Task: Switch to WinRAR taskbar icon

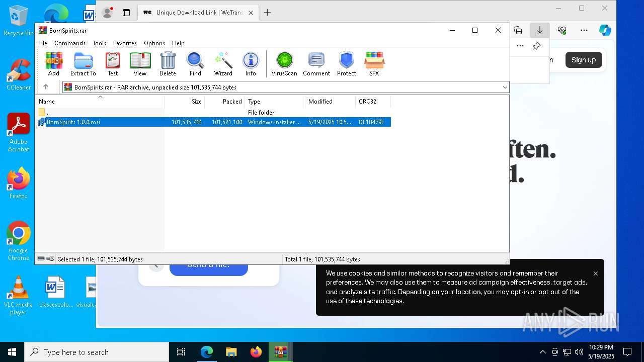Action: [280, 352]
